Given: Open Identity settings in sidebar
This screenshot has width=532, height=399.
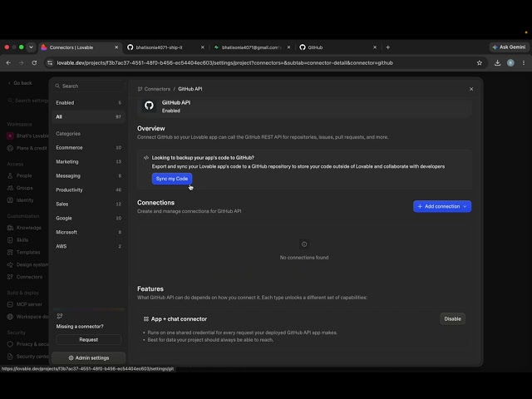Looking at the screenshot, I should click(x=25, y=200).
